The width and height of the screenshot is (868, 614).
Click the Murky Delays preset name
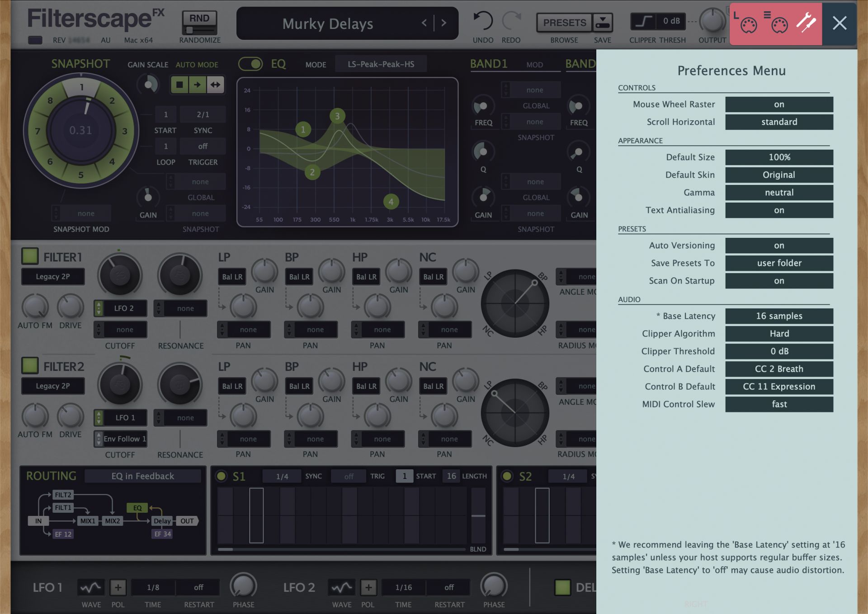328,24
